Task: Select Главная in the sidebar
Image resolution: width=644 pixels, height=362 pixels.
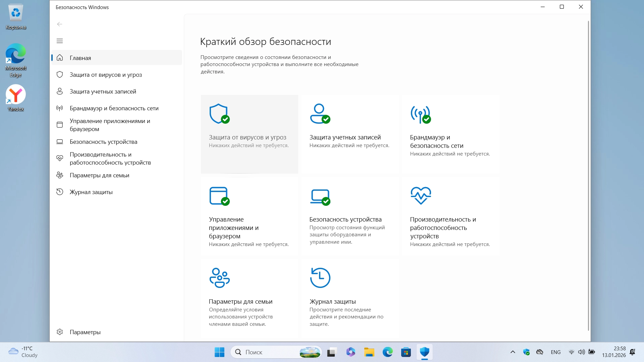Action: [80, 58]
